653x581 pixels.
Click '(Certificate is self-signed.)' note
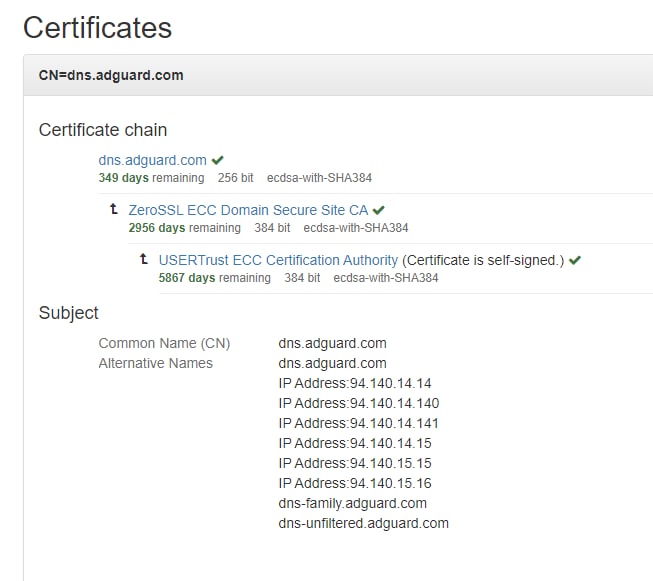(x=483, y=260)
